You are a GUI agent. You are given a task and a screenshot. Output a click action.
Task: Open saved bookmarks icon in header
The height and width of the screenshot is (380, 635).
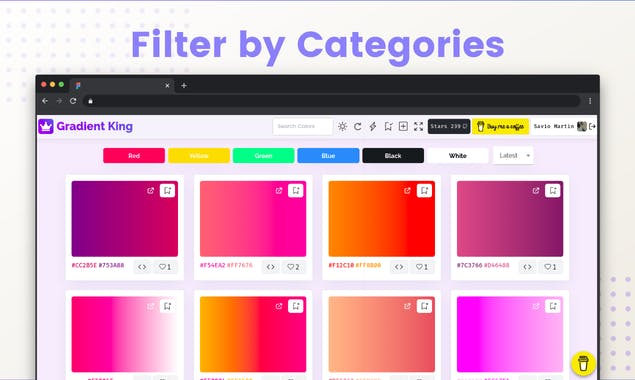[x=388, y=126]
